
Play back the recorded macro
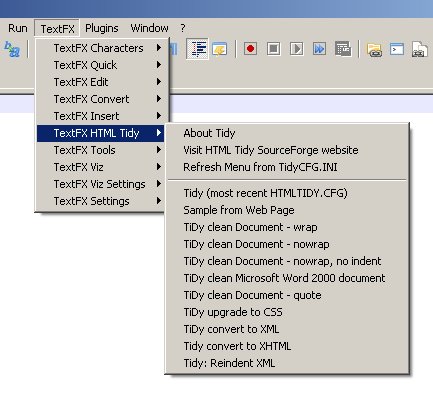pyautogui.click(x=296, y=49)
